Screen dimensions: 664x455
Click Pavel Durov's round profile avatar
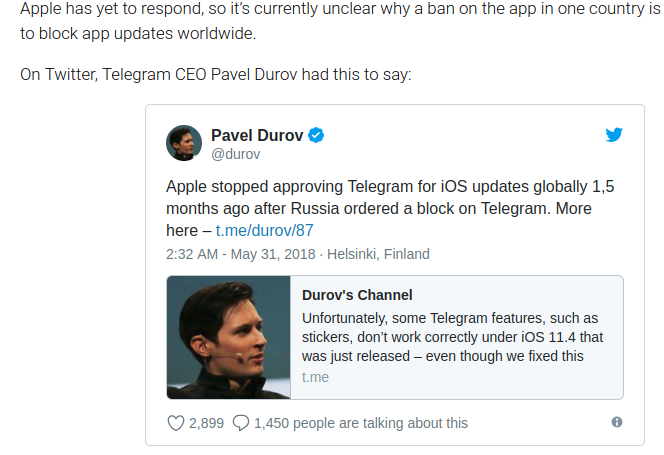(184, 144)
